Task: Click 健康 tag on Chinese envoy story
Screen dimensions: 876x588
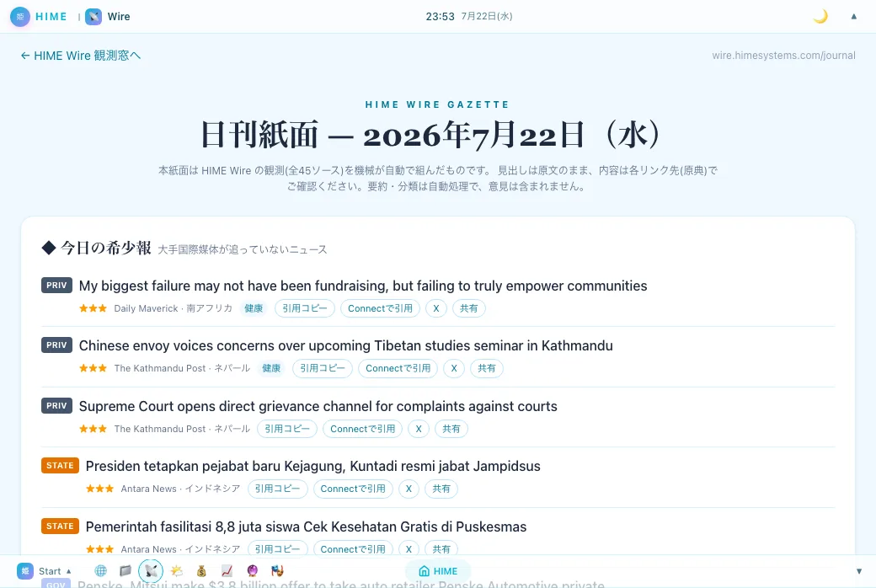Action: [x=271, y=368]
